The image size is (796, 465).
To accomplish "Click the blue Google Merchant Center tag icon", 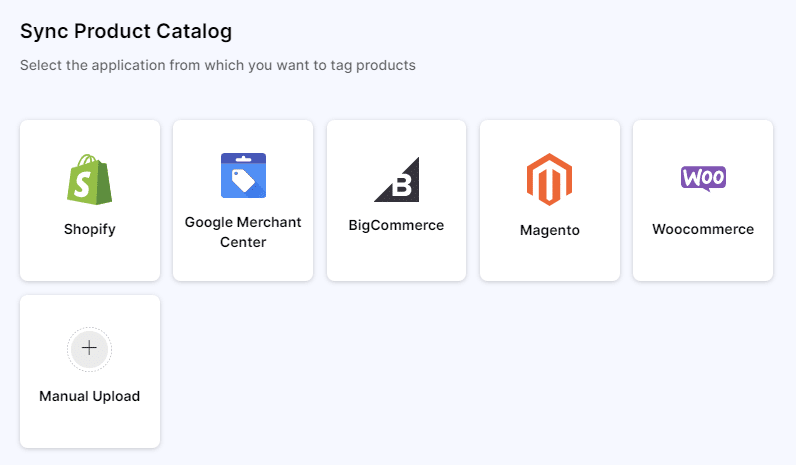I will [x=243, y=176].
